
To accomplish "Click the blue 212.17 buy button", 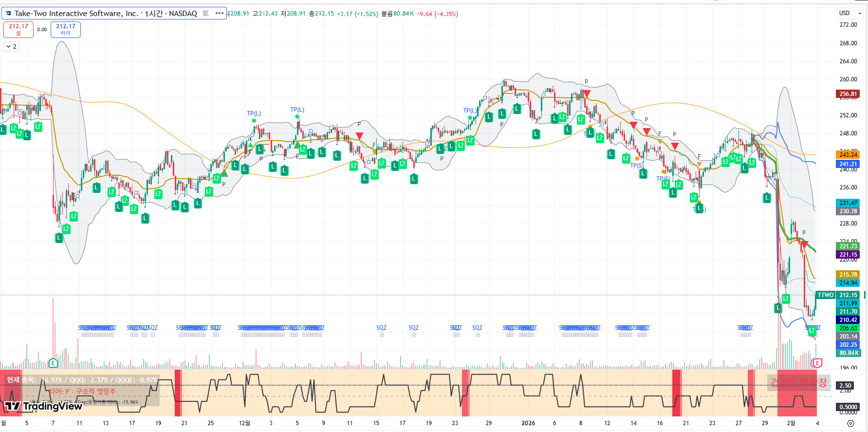I will coord(66,29).
